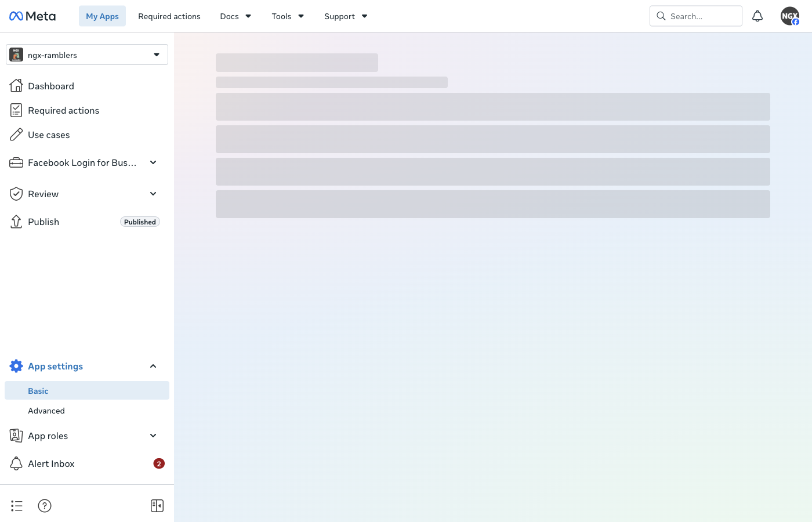Click the Required actions checklist icon
Viewport: 812px width, 522px height.
pos(16,110)
